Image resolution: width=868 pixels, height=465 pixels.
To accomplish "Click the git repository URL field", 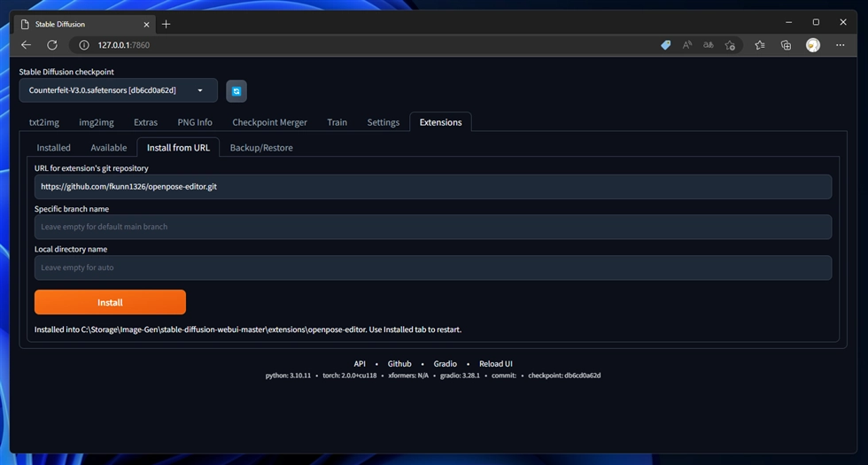I will pos(433,187).
